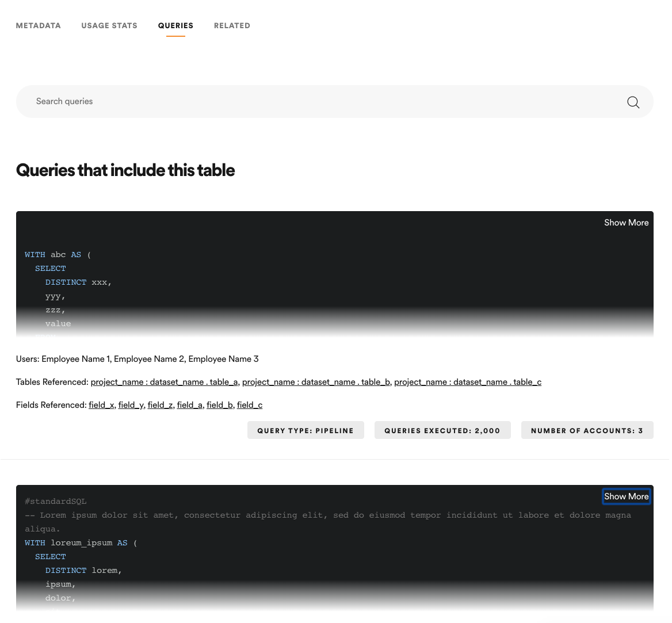This screenshot has width=672, height=623.
Task: Click the QUERIES EXECUTED: 2,000 badge
Action: tap(442, 430)
